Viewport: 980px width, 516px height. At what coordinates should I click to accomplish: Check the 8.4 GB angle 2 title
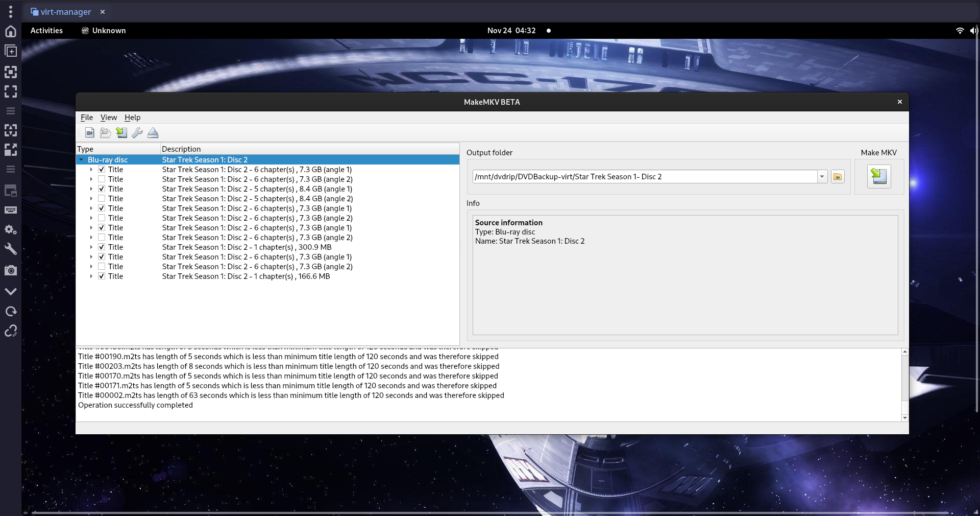coord(102,199)
